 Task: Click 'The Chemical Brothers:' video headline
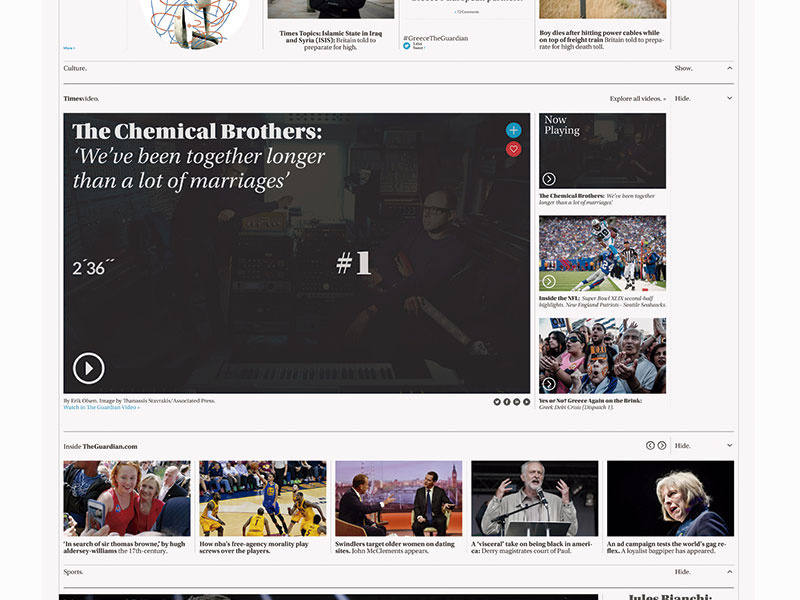coord(197,131)
